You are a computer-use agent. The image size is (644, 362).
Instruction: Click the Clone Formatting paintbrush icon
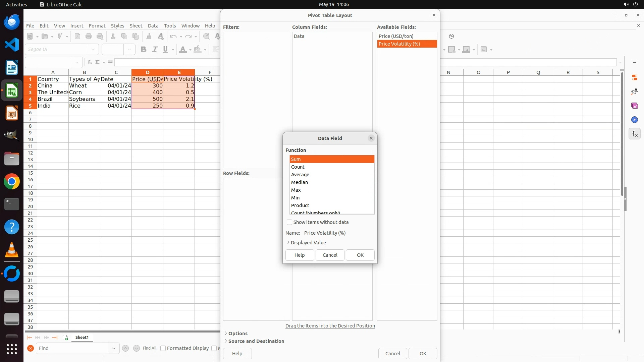coord(149,36)
